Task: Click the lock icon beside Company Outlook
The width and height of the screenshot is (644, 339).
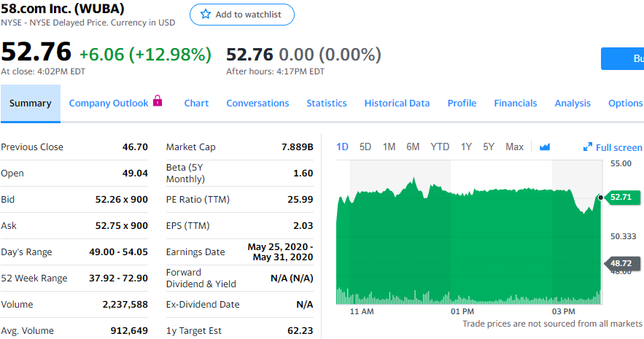Action: click(157, 102)
